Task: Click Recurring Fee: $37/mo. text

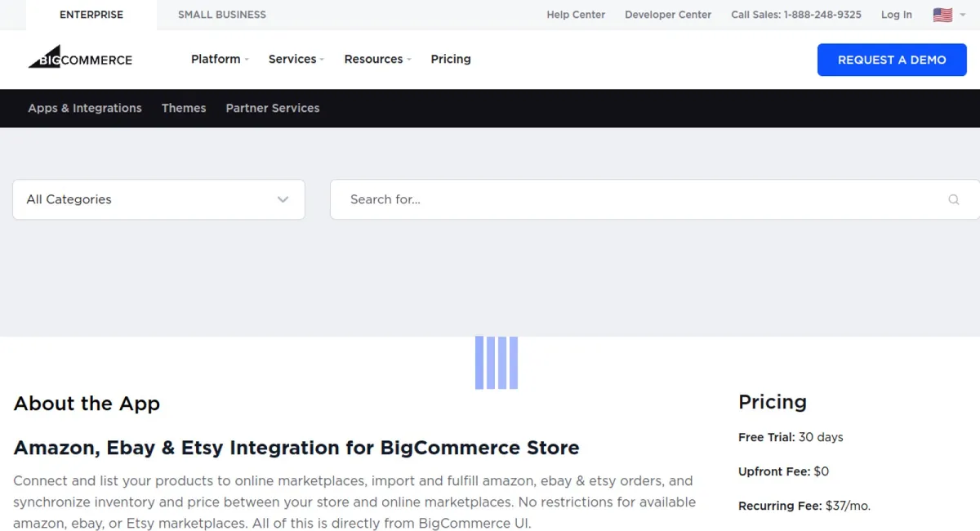Action: point(804,506)
